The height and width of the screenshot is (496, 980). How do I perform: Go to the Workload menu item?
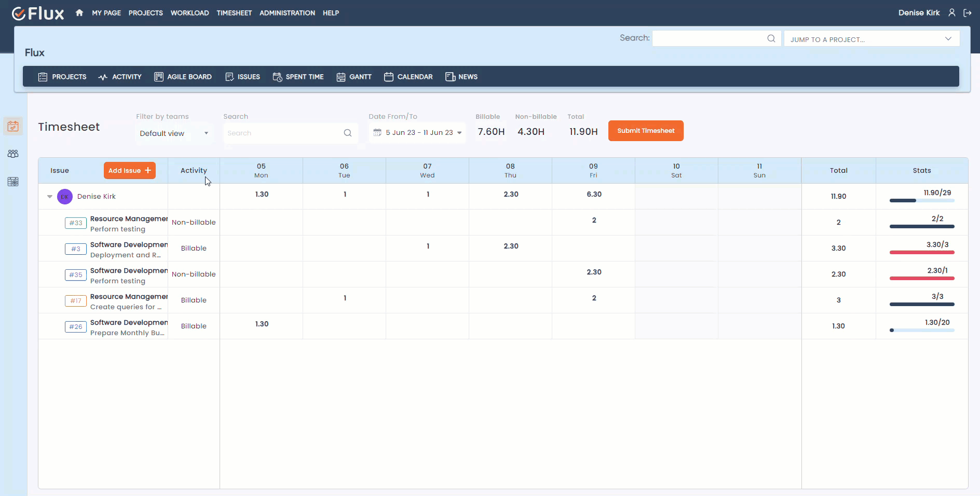[189, 13]
